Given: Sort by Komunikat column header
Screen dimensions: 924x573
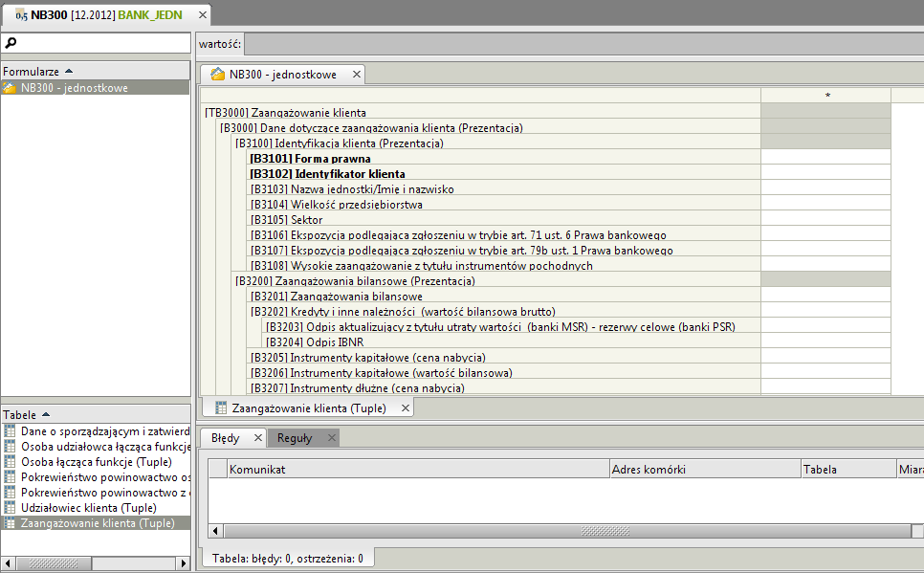Looking at the screenshot, I should (x=418, y=470).
